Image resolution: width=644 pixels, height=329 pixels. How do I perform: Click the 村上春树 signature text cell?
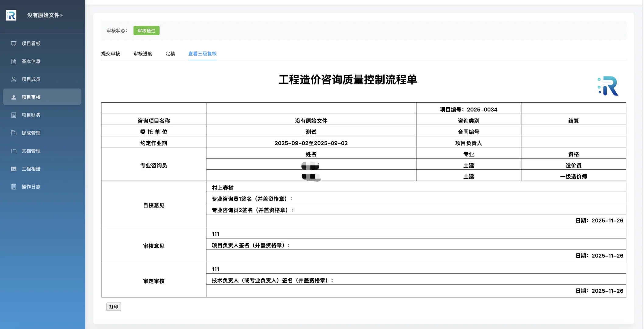[x=223, y=188]
